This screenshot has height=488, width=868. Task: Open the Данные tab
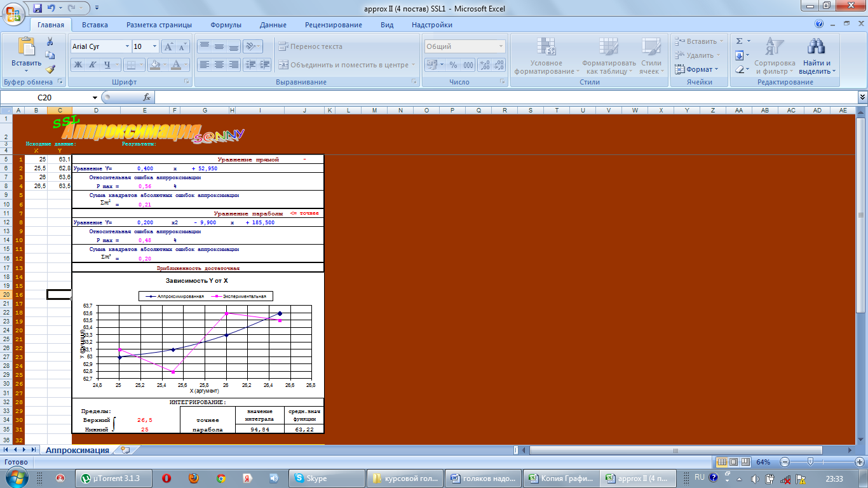(273, 25)
